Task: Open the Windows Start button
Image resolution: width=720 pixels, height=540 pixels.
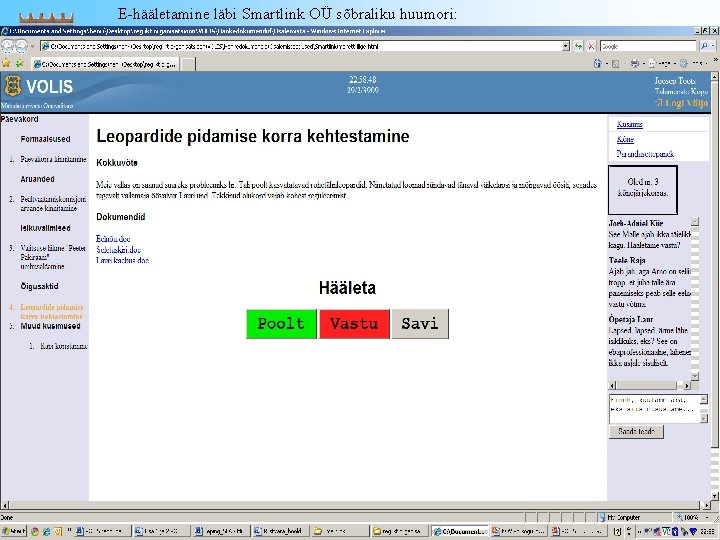Action: coord(13,531)
